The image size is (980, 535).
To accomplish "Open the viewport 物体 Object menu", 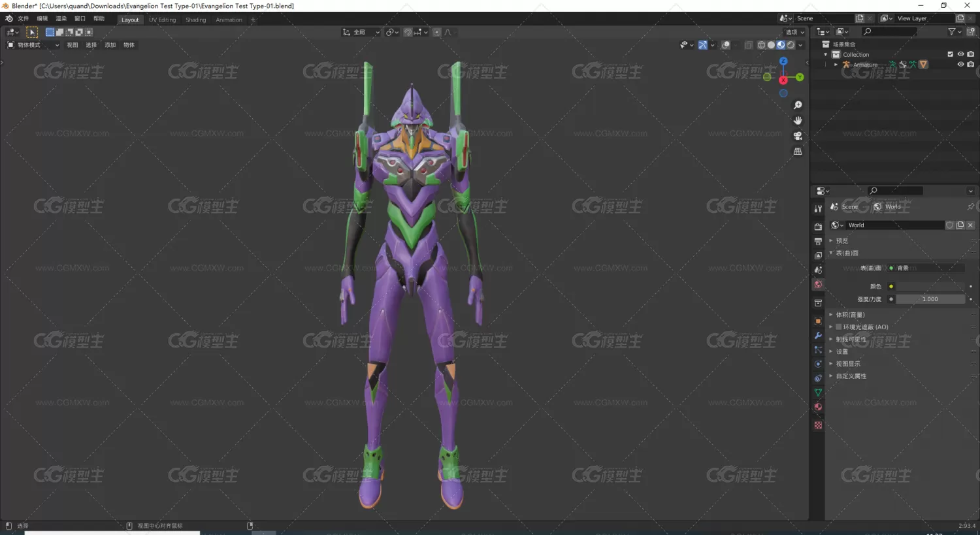I will (129, 45).
